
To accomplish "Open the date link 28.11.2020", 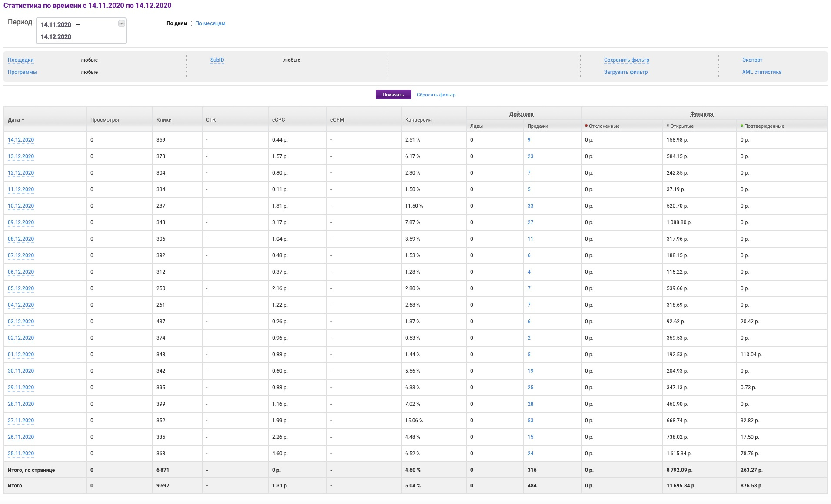I will pyautogui.click(x=21, y=404).
